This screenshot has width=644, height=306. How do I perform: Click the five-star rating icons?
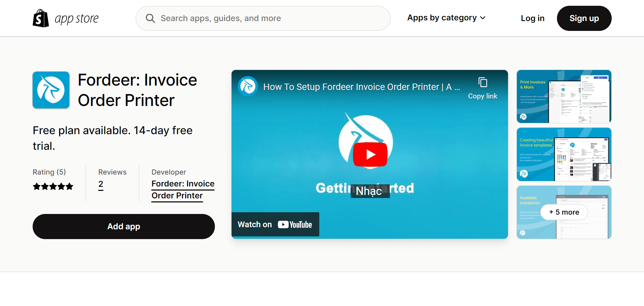point(53,186)
